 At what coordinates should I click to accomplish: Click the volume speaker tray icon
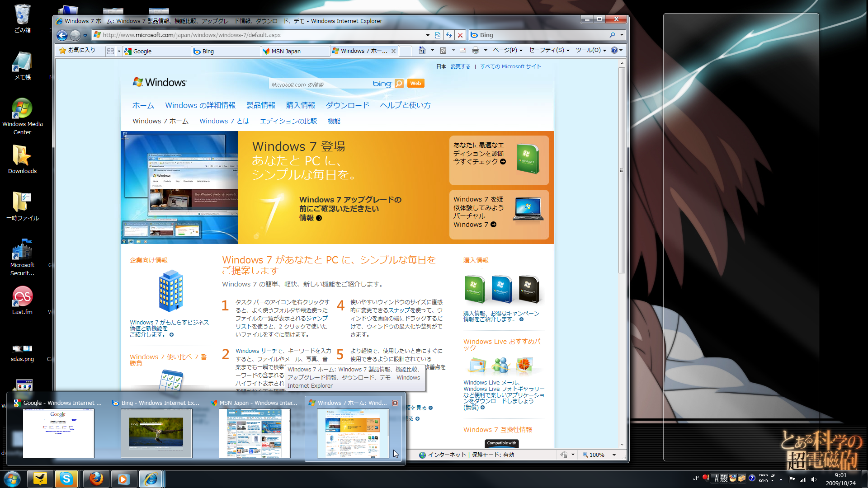[814, 479]
